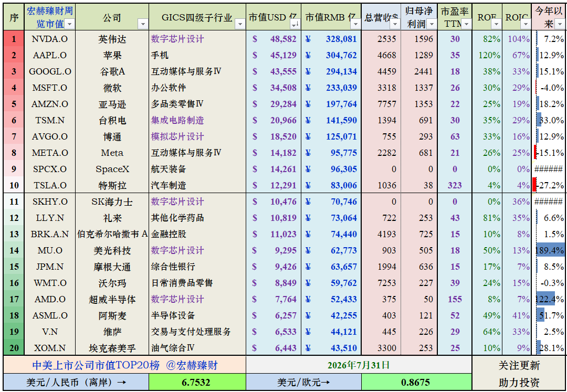Select Tesla P/E cell 323
The image size is (567, 392).
pos(455,185)
